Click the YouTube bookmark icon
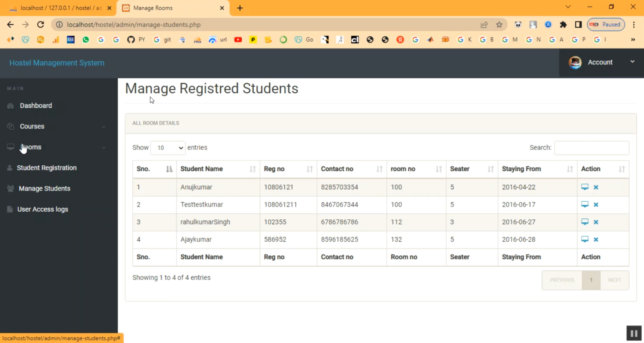The height and width of the screenshot is (343, 644). click(238, 39)
